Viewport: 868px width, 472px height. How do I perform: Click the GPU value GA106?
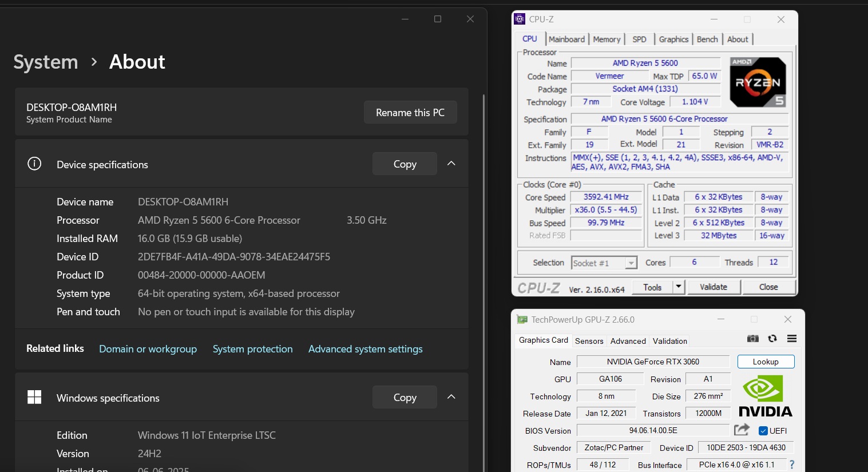click(611, 379)
